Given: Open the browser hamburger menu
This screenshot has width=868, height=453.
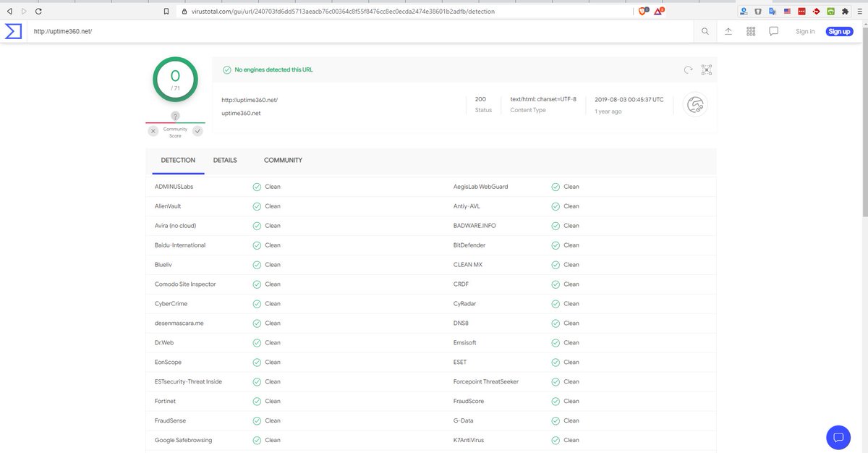Looking at the screenshot, I should click(859, 12).
